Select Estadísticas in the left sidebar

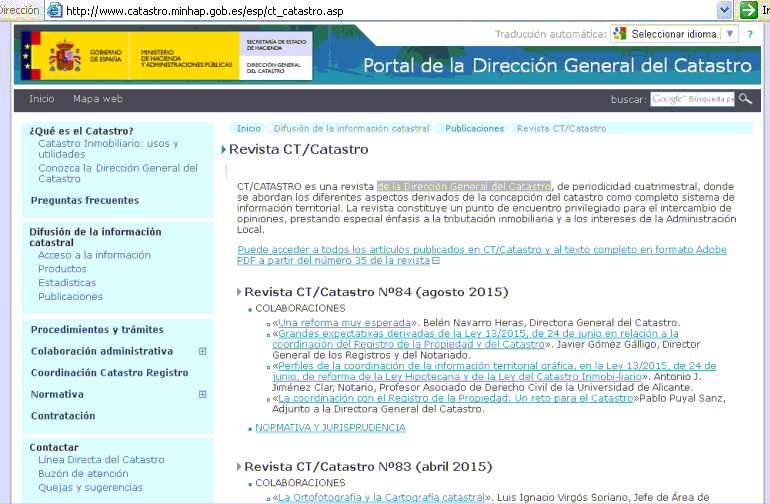point(67,283)
